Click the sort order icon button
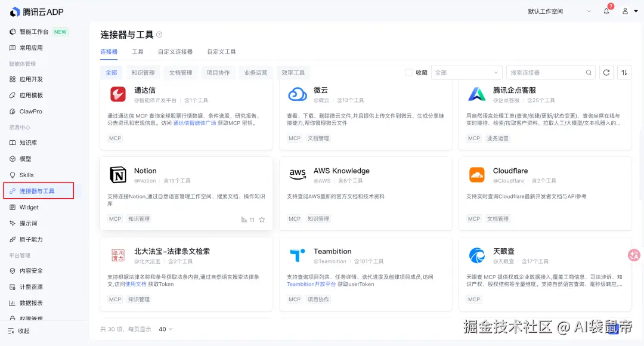 tap(624, 73)
